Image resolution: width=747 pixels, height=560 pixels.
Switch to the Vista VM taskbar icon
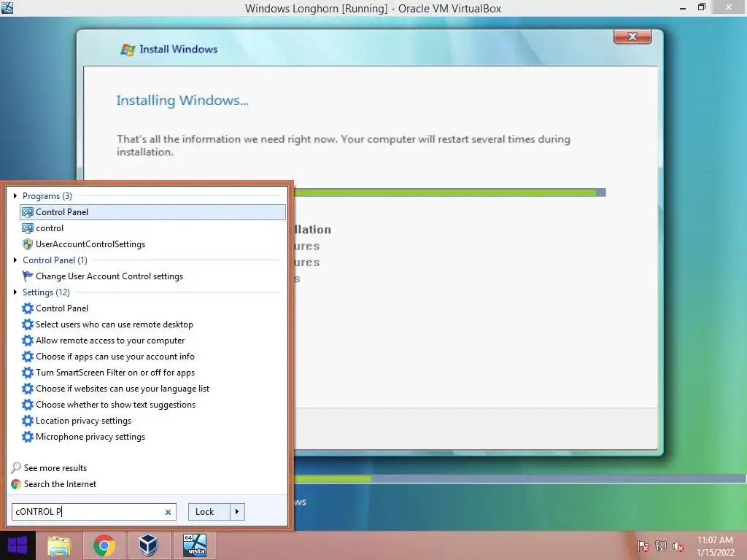click(195, 545)
